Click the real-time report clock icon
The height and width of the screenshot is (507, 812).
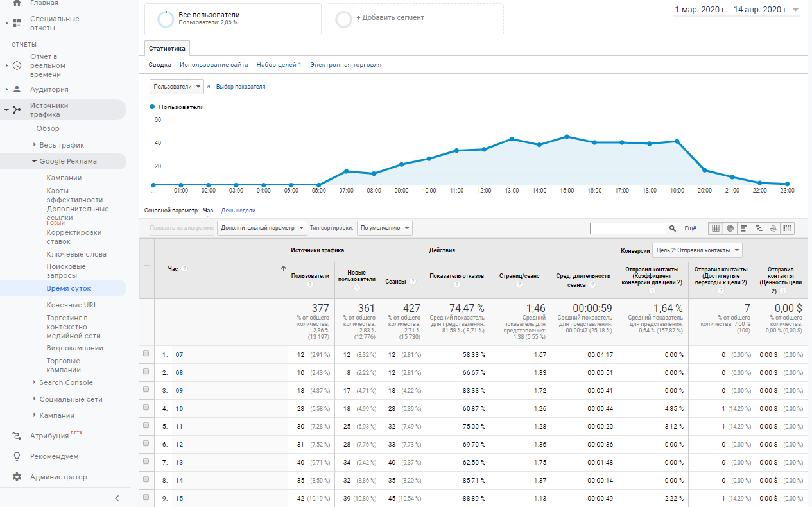click(17, 65)
